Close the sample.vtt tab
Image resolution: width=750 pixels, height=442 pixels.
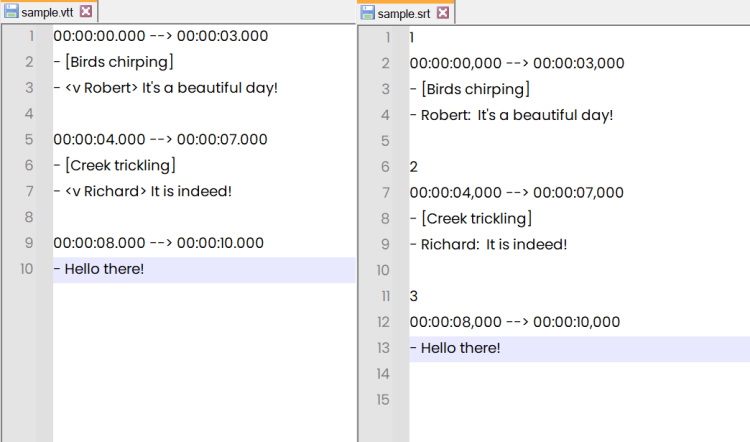(x=86, y=11)
